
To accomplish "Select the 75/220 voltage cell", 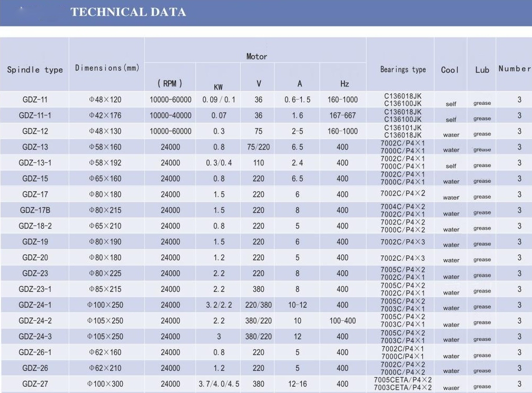I will pos(259,147).
